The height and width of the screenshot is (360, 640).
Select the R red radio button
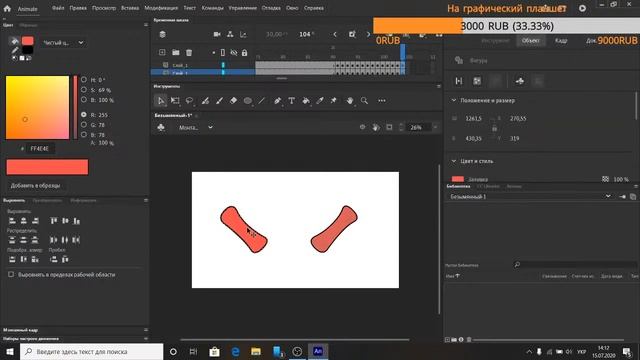84,115
